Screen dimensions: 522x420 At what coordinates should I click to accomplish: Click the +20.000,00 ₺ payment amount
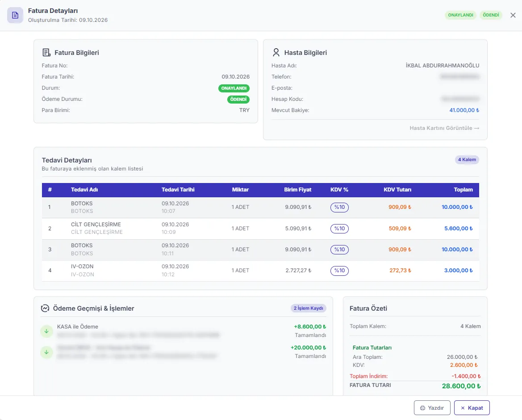308,348
